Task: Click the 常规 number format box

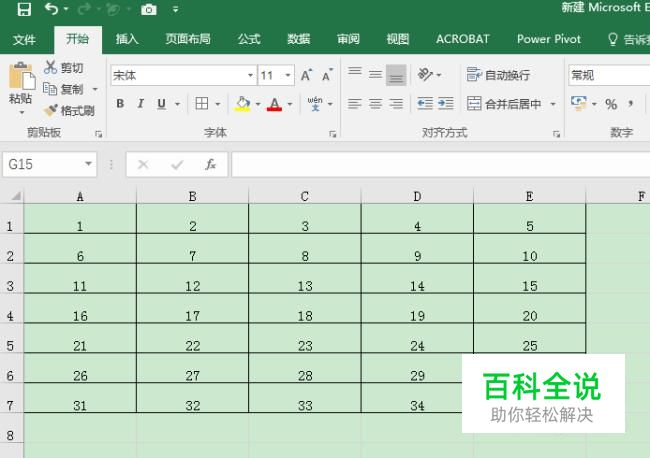Action: (609, 75)
